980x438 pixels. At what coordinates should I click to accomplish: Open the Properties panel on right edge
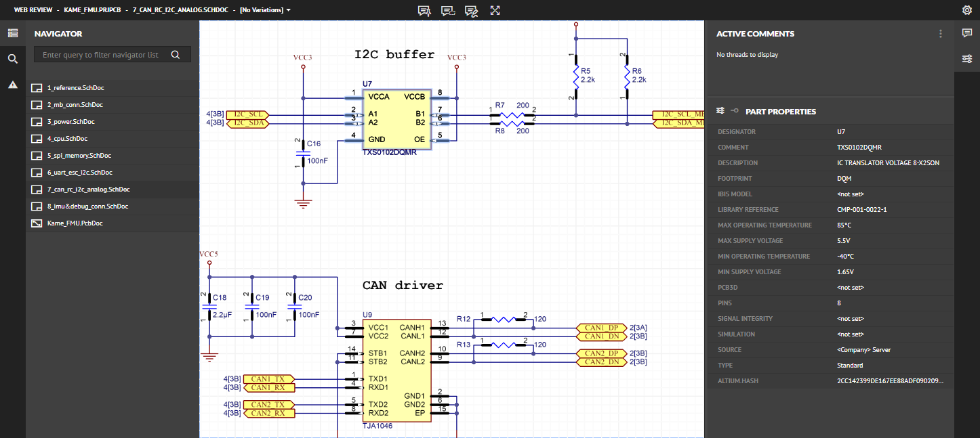[x=968, y=58]
